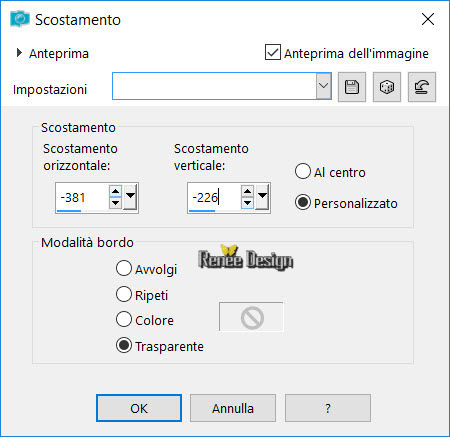450x437 pixels.
Task: Click the randomize parameters dice icon
Action: point(387,87)
